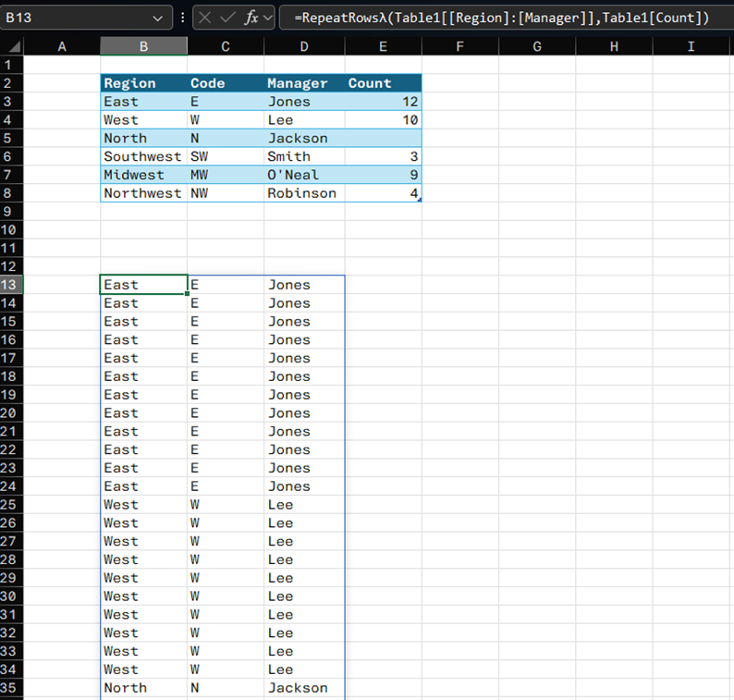Image resolution: width=734 pixels, height=700 pixels.
Task: Click the Jackson cell in row 35
Action: coord(304,687)
